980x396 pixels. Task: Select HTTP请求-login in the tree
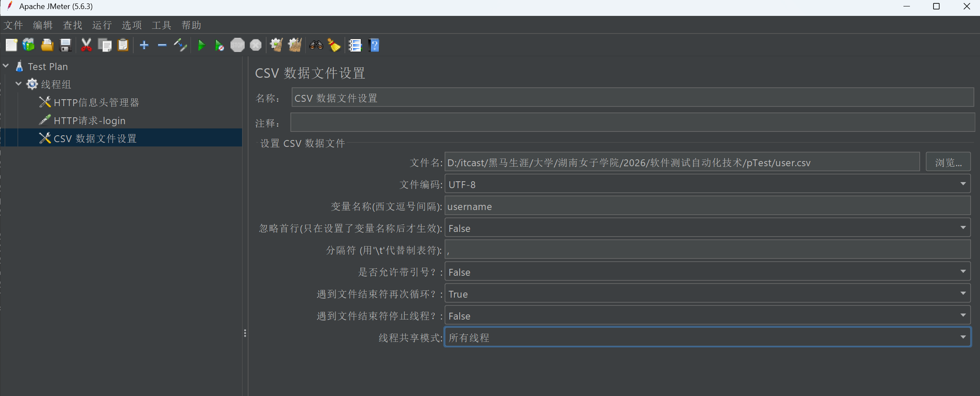(89, 120)
